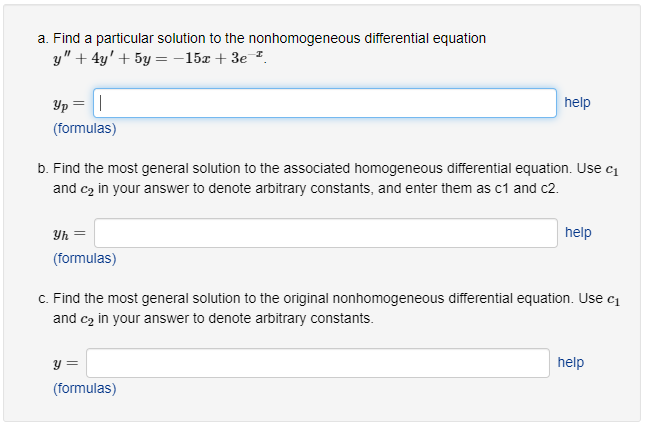Open the formulas link under part a
Image resolution: width=646 pixels, height=427 pixels.
tap(84, 128)
